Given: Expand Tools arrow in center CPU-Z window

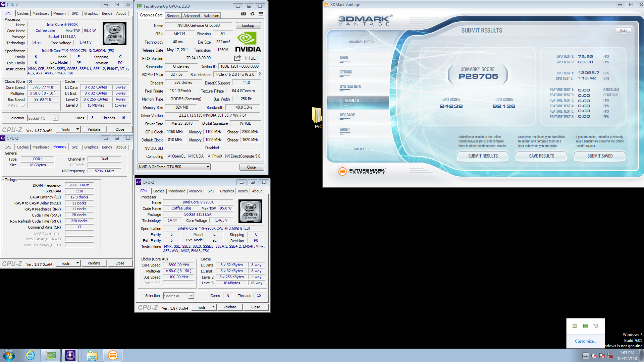Looking at the screenshot, I should (213, 307).
